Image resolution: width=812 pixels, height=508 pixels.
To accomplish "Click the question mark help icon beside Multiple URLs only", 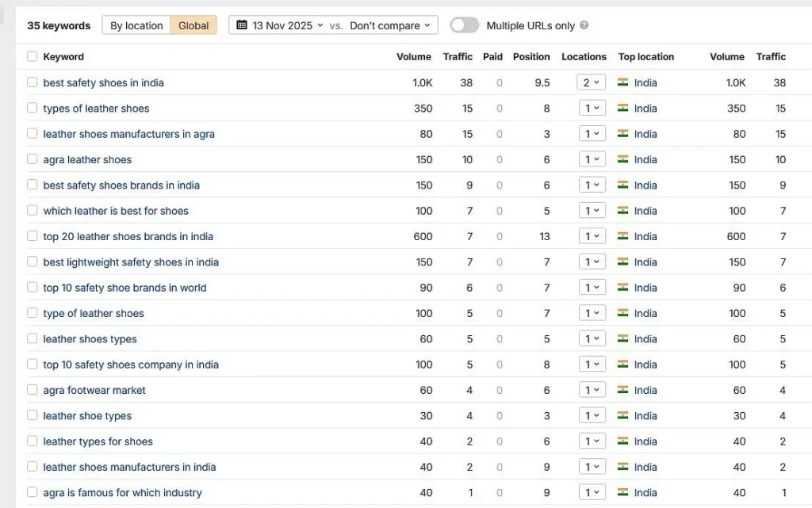I will point(584,25).
